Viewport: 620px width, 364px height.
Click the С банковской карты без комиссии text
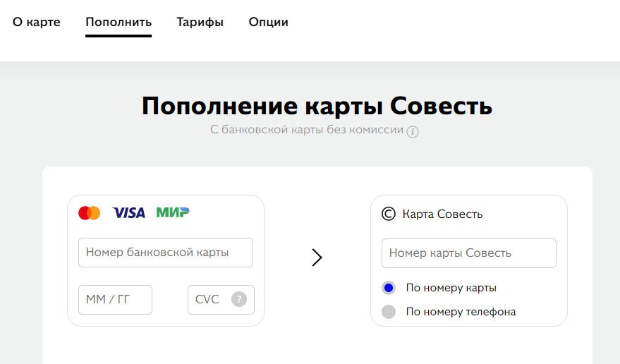(x=307, y=130)
